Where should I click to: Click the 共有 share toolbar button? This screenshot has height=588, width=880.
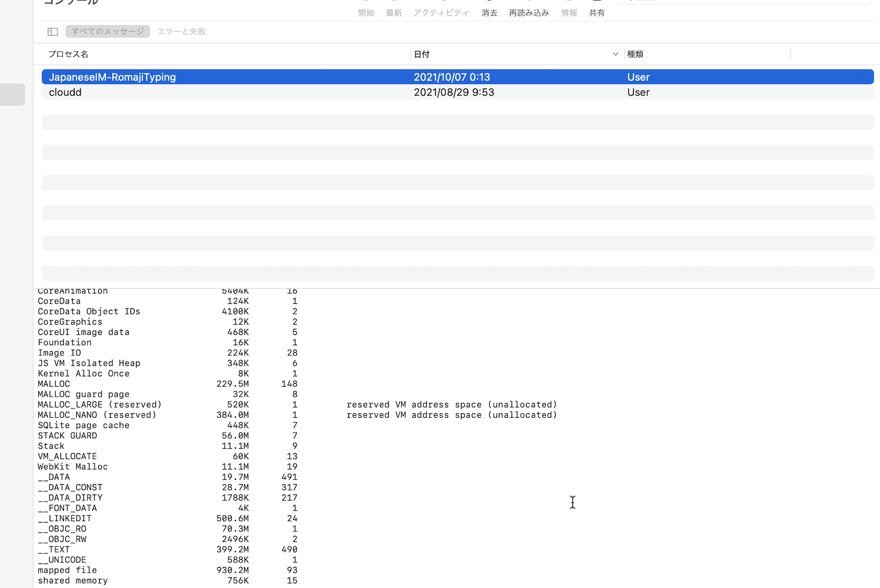597,12
